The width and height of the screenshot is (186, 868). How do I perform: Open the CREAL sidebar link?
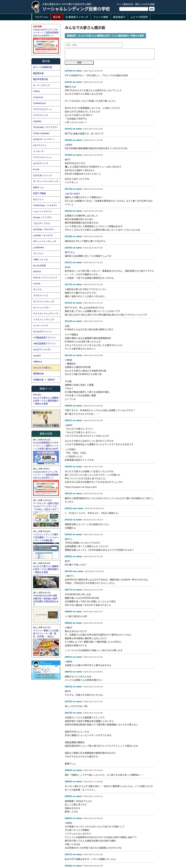[x=46, y=91]
